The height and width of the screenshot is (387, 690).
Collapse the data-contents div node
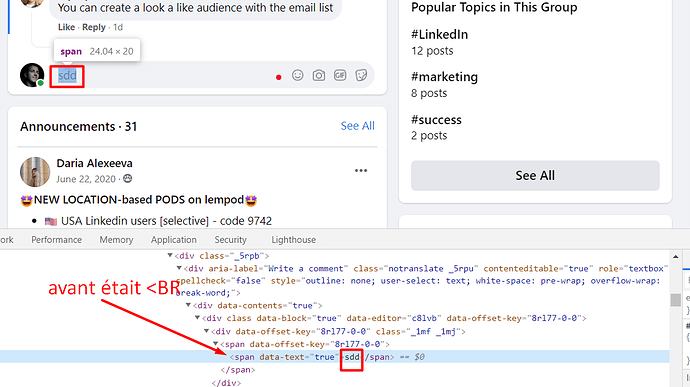pyautogui.click(x=188, y=305)
